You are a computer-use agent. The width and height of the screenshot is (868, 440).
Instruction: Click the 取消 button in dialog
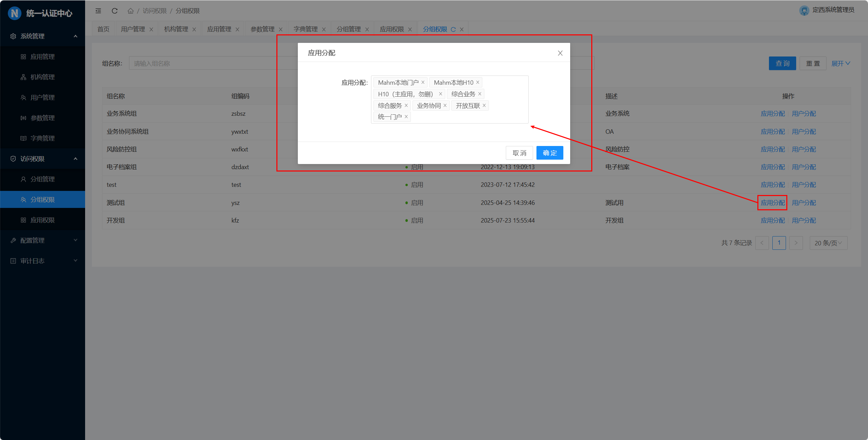(519, 153)
